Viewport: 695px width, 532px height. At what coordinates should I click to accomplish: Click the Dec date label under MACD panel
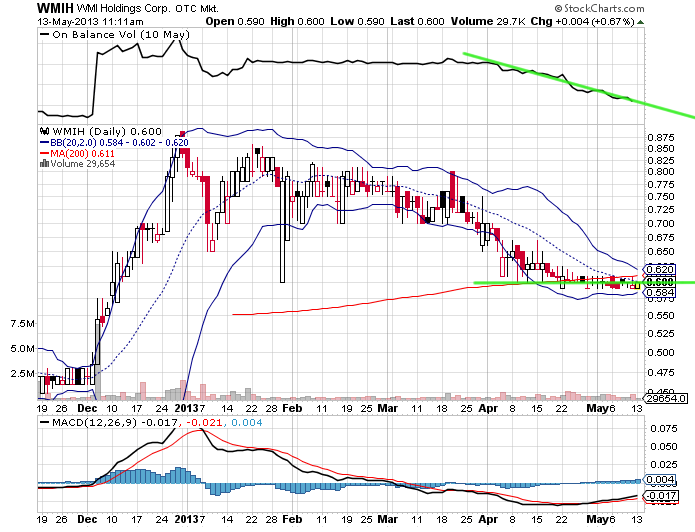tap(87, 519)
